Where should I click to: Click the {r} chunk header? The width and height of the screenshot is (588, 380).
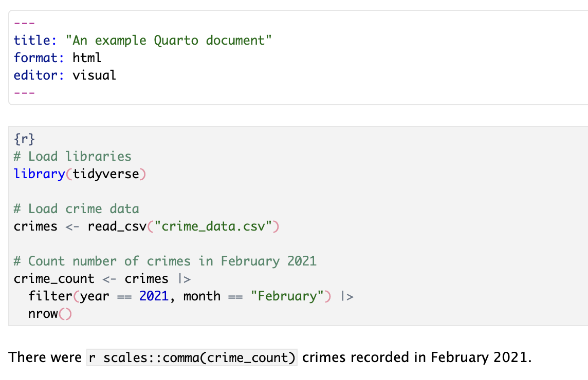(24, 139)
